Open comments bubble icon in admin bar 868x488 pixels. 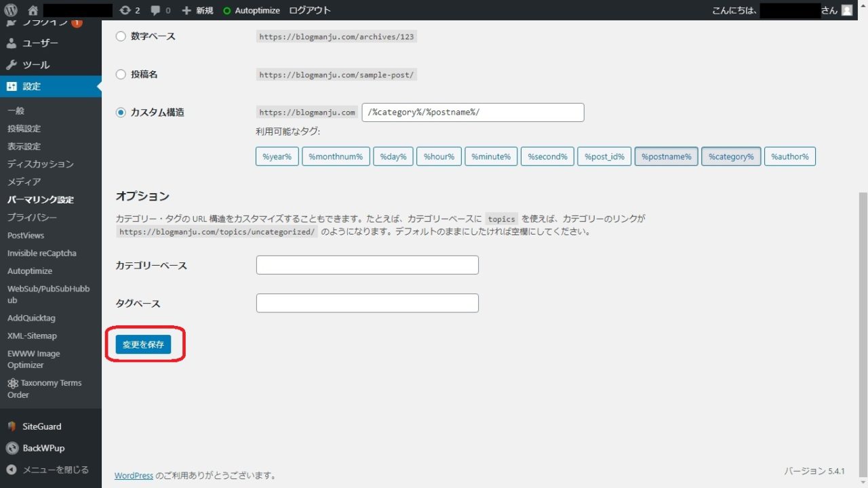(x=156, y=10)
